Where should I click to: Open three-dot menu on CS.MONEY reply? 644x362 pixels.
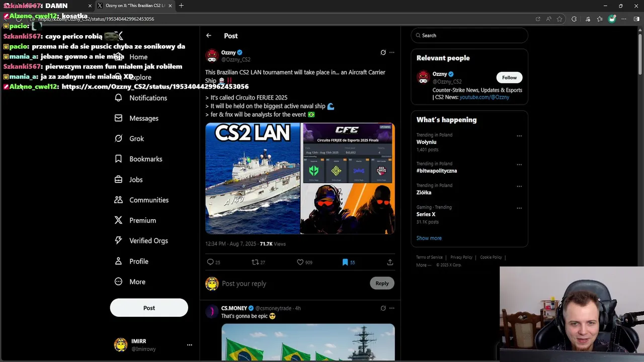point(392,308)
